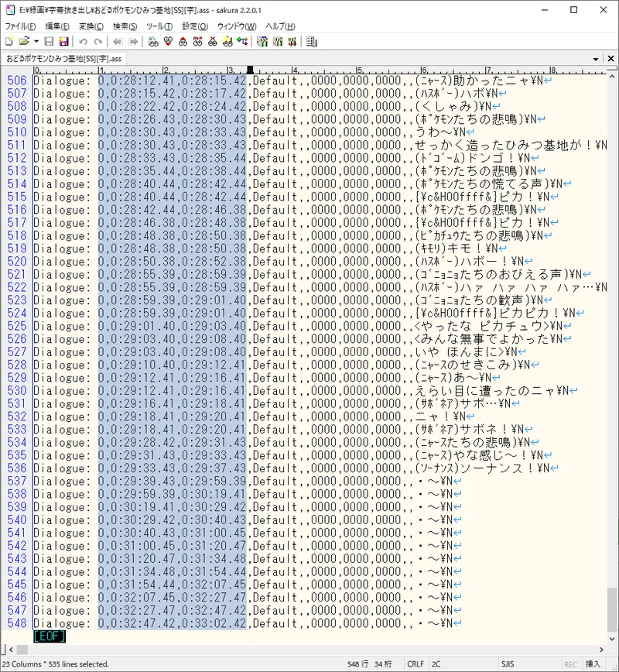Viewport: 619px width, 672px height.
Task: Open the 設定(O) settings menu
Action: (x=195, y=26)
